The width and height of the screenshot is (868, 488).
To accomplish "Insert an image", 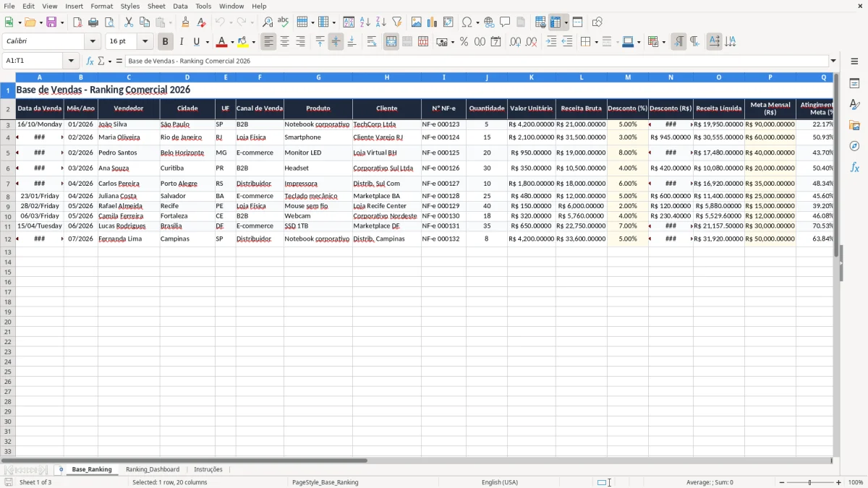I will (x=417, y=22).
